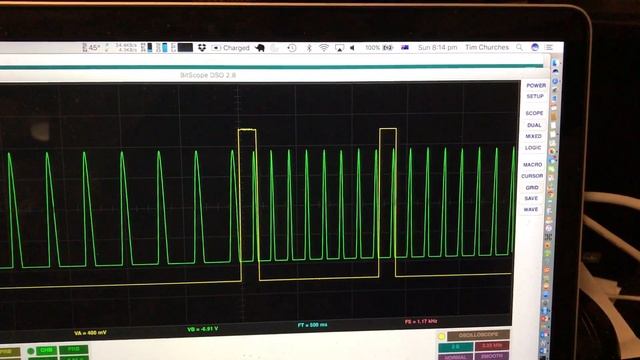Screen dimensions: 640x360
Task: Switch to DUAL mode
Action: [x=534, y=125]
